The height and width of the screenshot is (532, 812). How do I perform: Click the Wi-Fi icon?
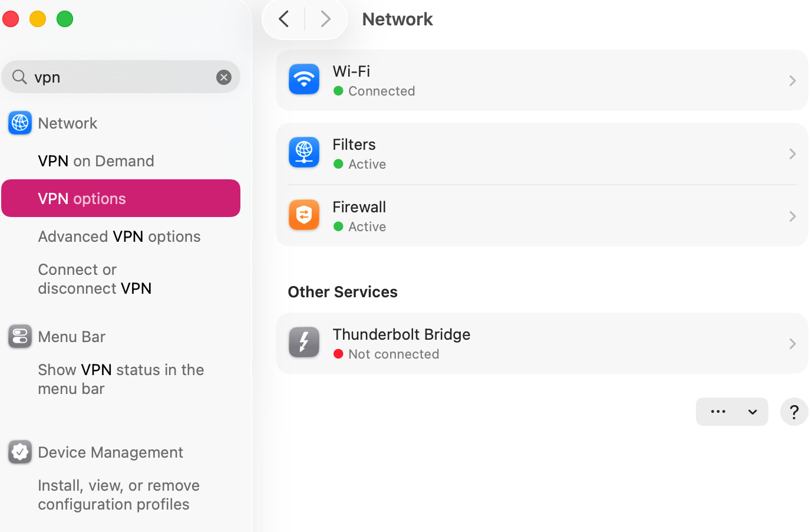tap(304, 80)
